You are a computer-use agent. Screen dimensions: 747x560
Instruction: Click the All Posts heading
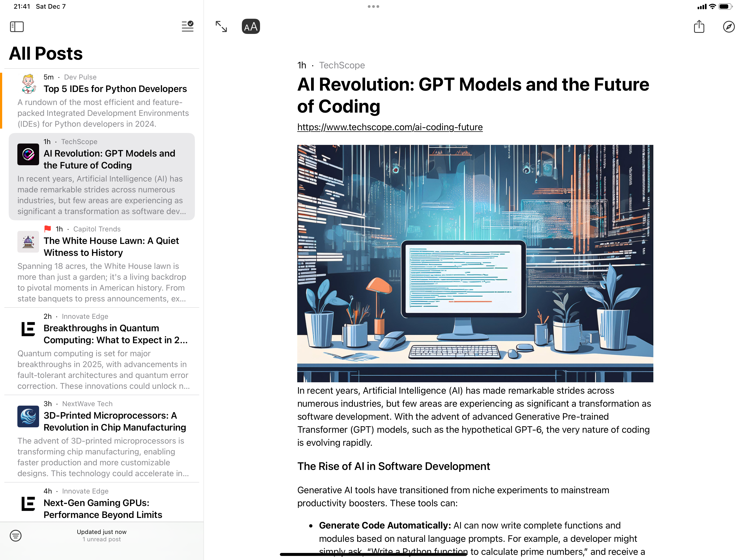click(46, 53)
